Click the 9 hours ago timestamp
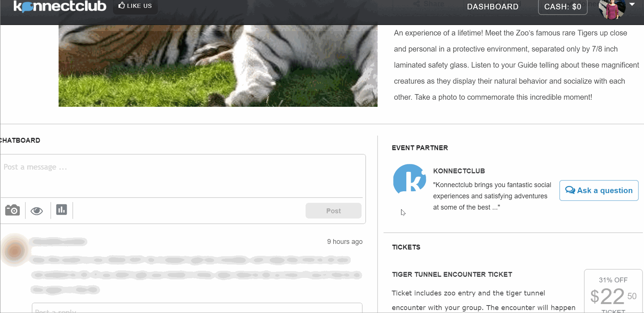The height and width of the screenshot is (313, 644). tap(345, 242)
